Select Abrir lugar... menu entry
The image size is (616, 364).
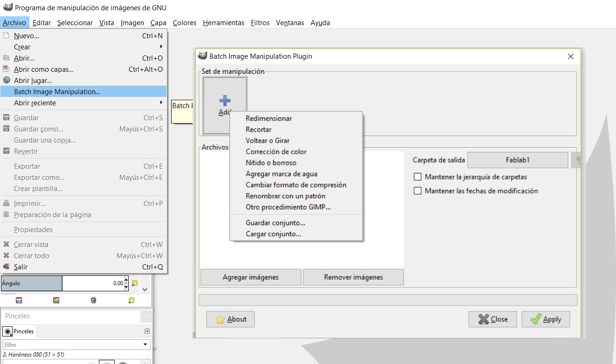[83, 81]
